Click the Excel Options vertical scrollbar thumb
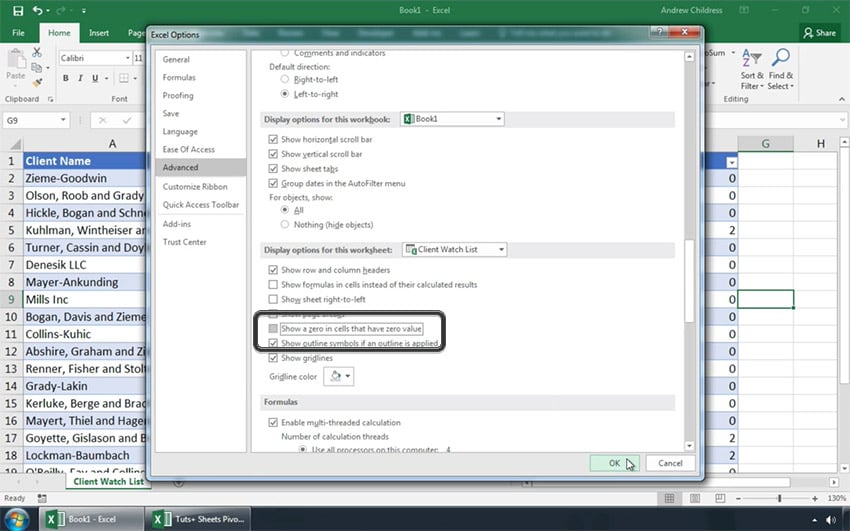 pos(689,281)
